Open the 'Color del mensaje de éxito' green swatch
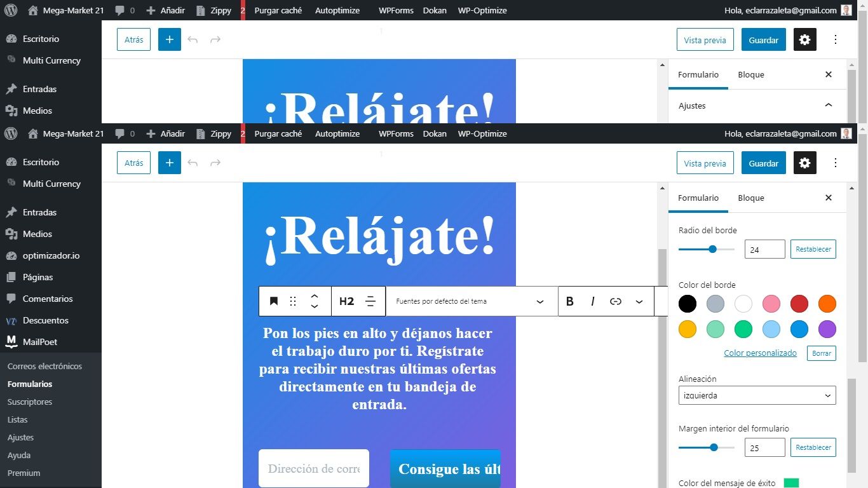Viewport: 868px width, 488px height. (791, 484)
